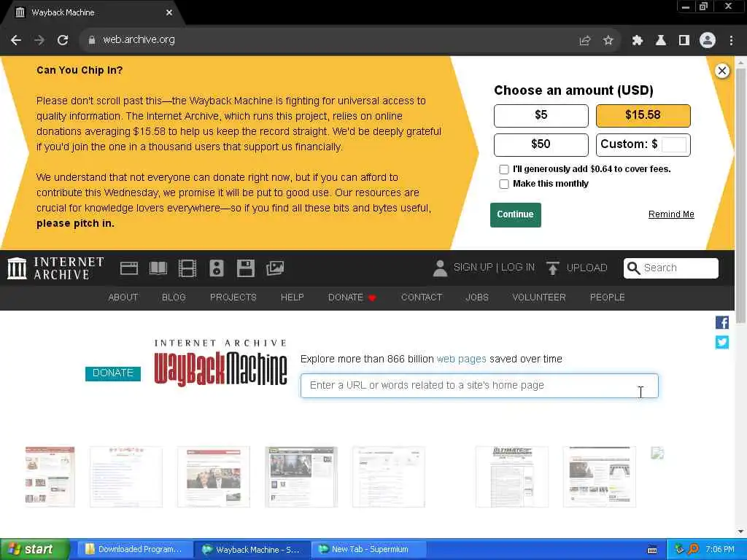Image resolution: width=747 pixels, height=560 pixels.
Task: Open browser extensions puzzle icon
Action: tap(637, 41)
